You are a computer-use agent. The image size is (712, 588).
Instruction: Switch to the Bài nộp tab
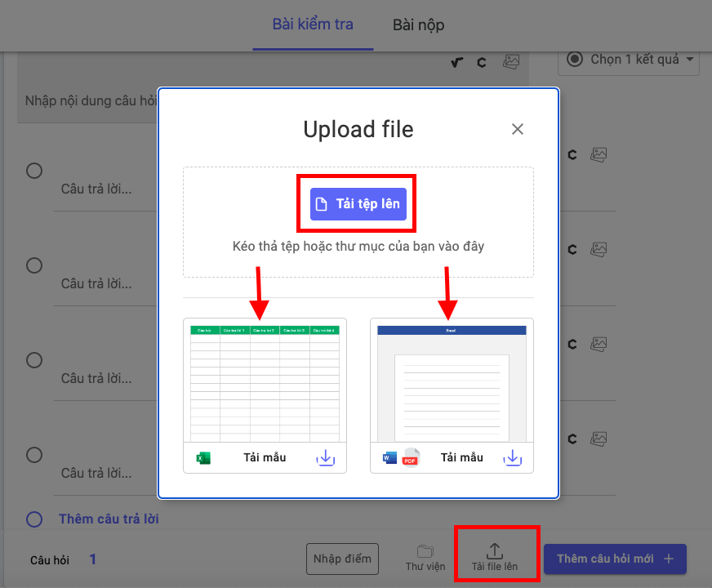[x=418, y=25]
